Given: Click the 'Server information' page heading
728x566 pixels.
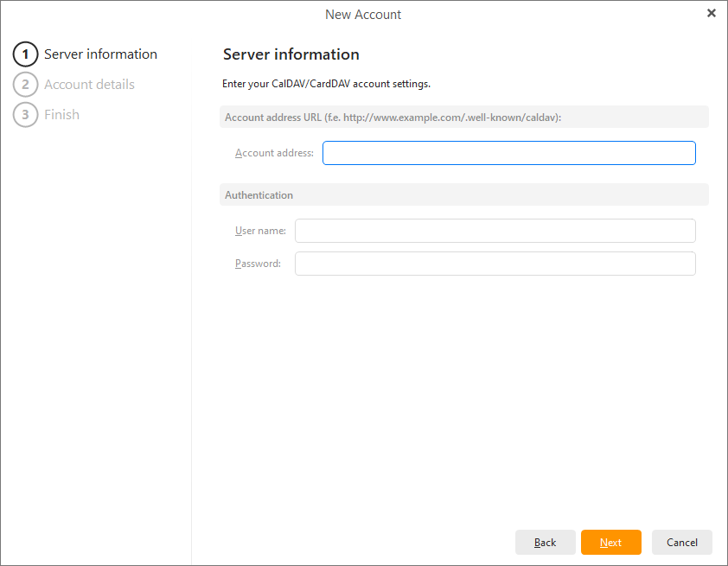Looking at the screenshot, I should click(x=291, y=54).
